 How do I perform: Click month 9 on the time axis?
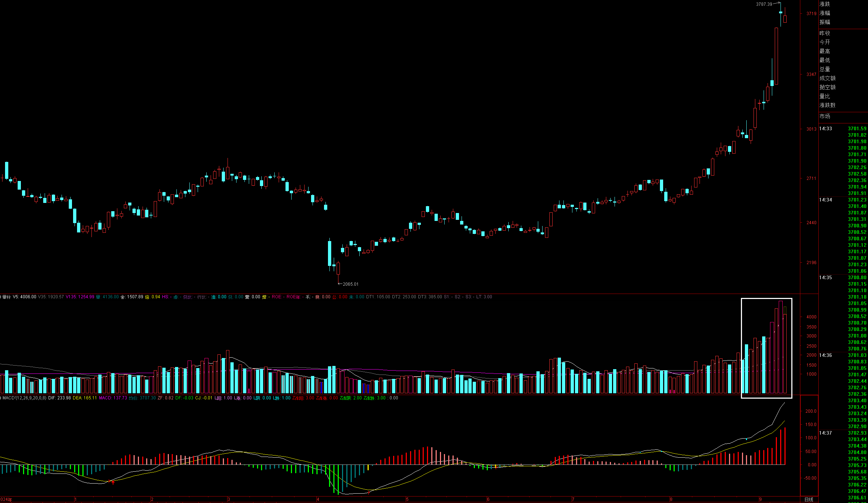(x=760, y=499)
